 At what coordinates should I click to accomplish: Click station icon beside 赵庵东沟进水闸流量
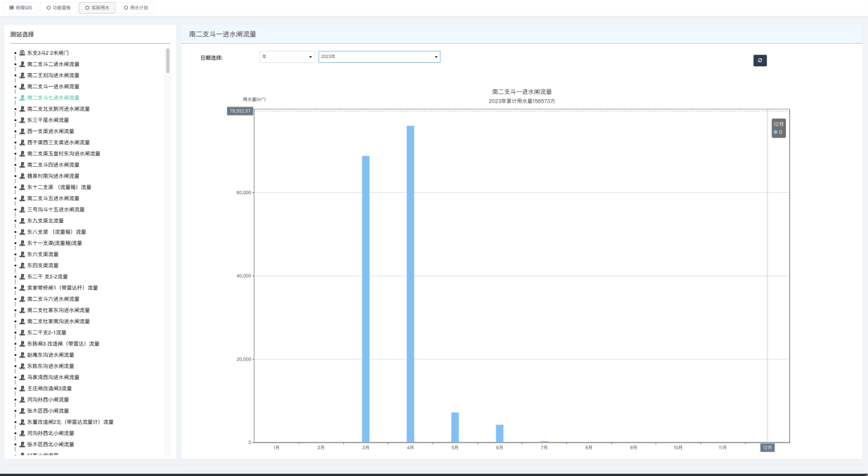click(23, 355)
